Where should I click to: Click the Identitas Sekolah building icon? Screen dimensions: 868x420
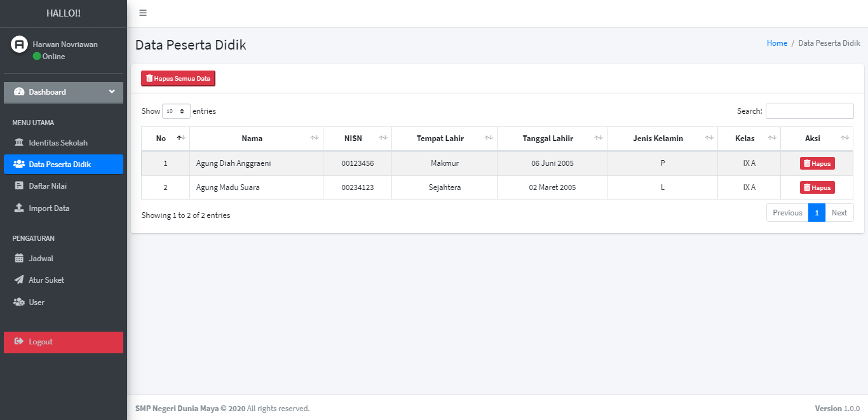coord(19,143)
